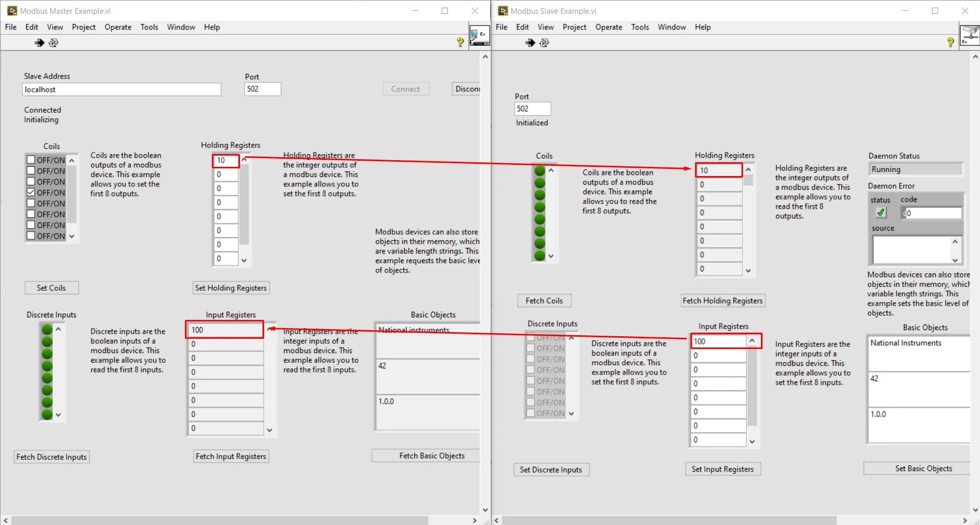Screen dimensions: 980x525
Task: Open the File menu in Modbus Master window
Action: 11,27
